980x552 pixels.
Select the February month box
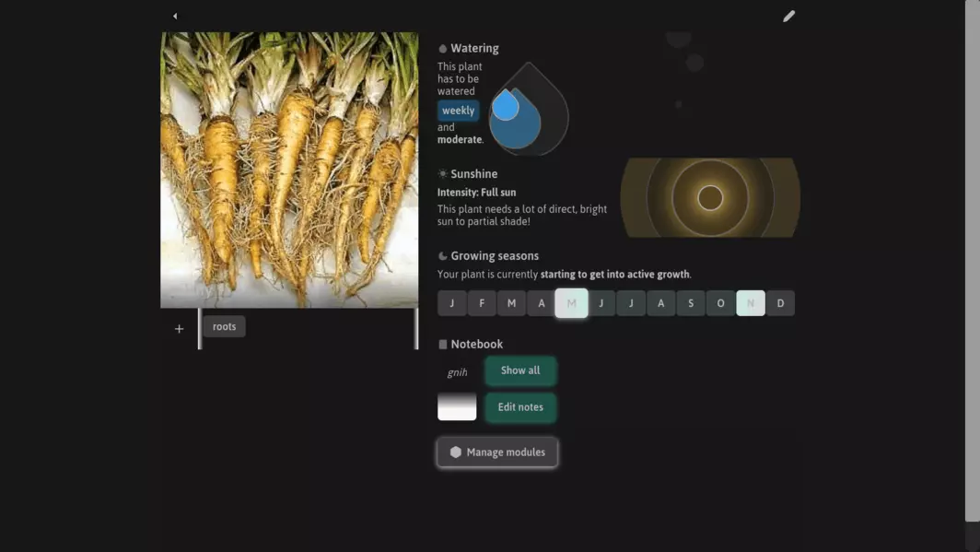point(482,303)
